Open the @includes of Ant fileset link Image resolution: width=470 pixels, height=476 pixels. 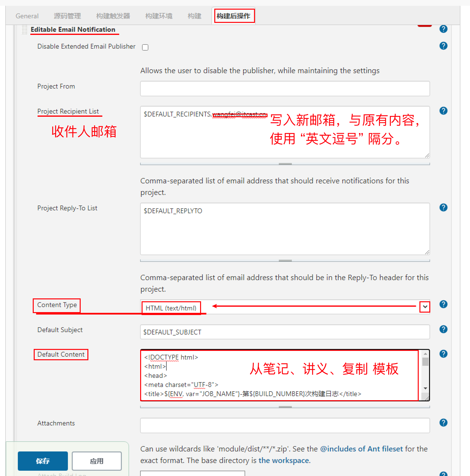pyautogui.click(x=361, y=449)
